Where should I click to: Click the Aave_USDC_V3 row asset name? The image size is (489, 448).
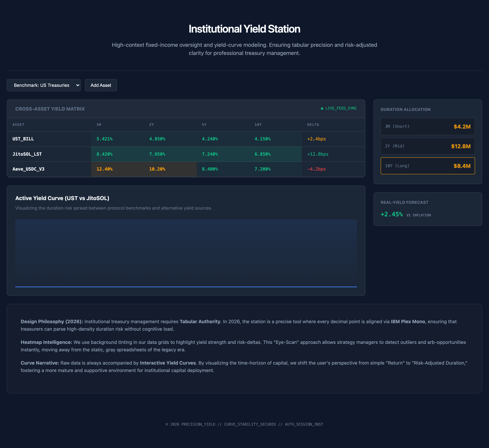[x=28, y=169]
